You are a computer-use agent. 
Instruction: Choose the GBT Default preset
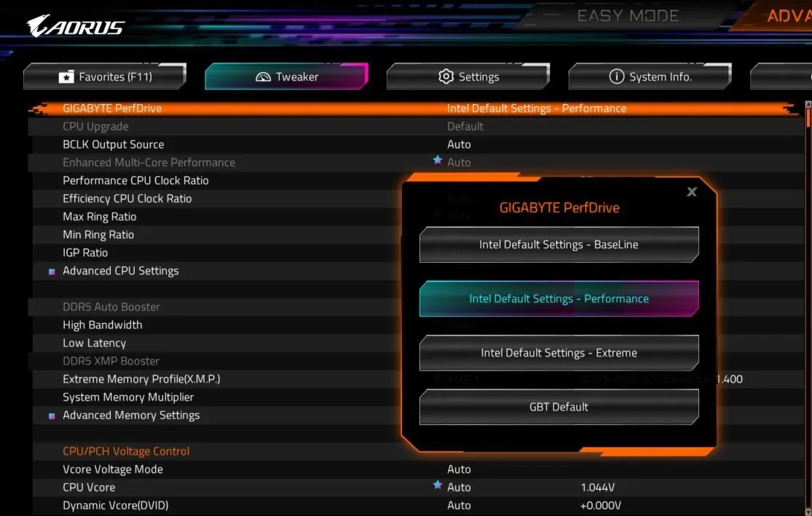point(559,407)
